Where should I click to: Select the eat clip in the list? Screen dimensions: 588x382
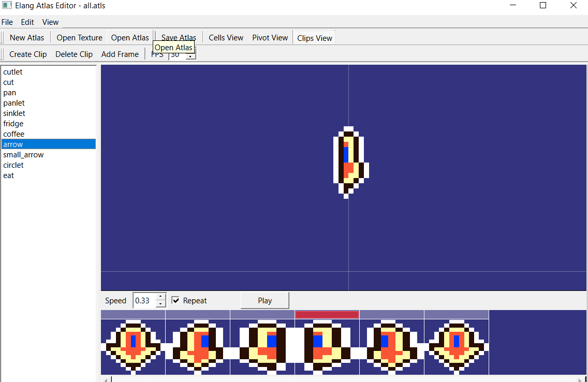pos(49,175)
